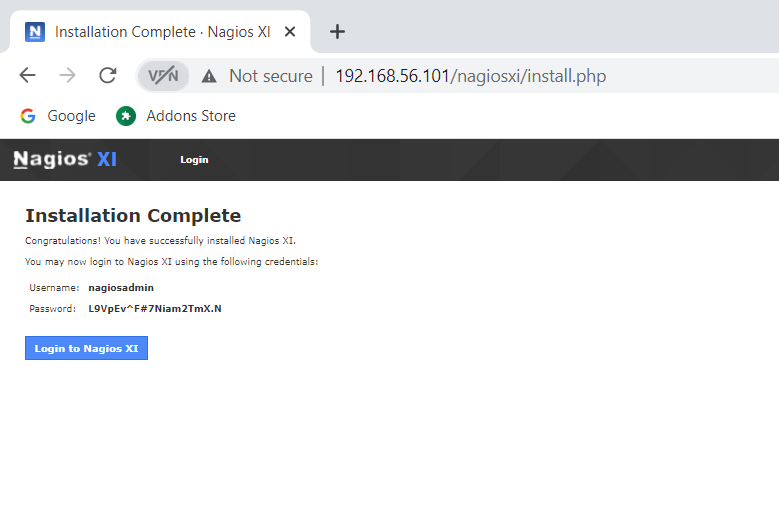Click the address bar URL
The image size is (779, 518).
(x=470, y=76)
